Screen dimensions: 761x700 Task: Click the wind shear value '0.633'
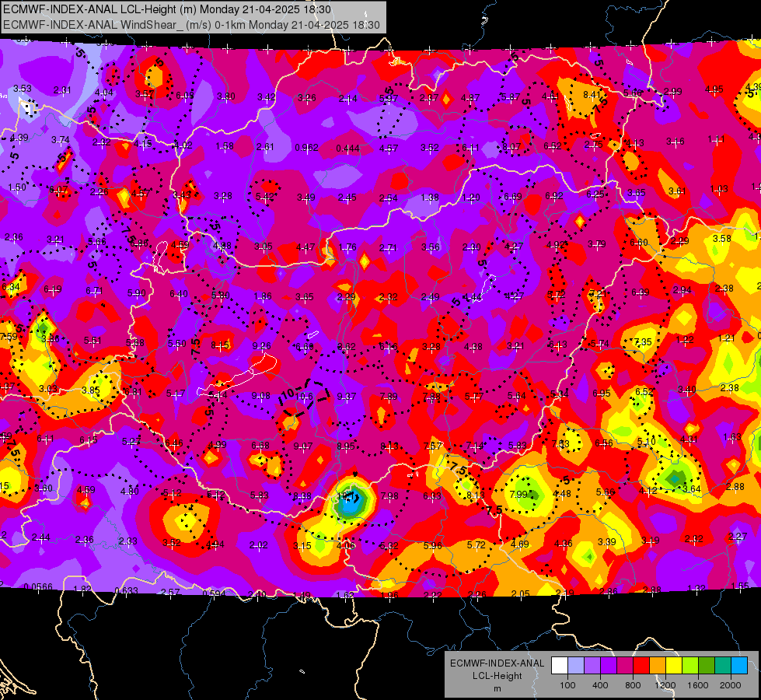(126, 590)
